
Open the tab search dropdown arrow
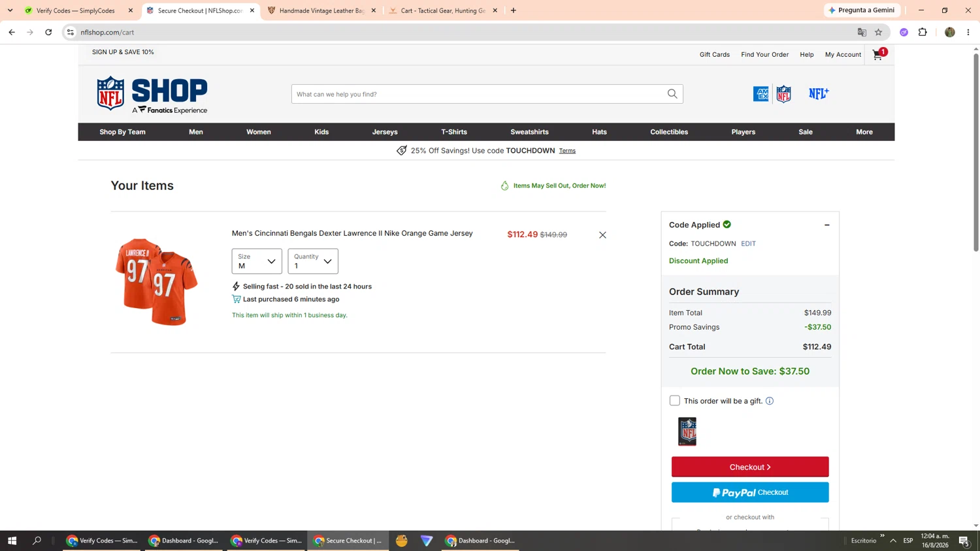pos(10,10)
